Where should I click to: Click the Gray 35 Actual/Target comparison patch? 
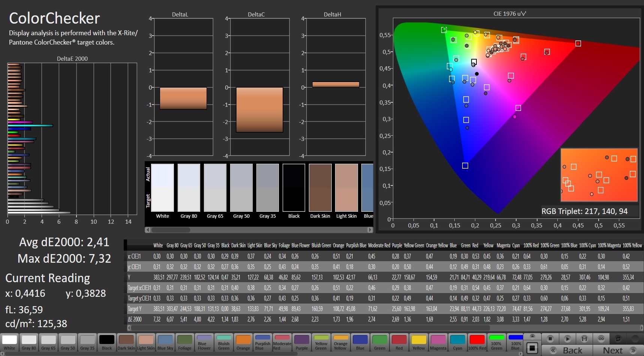tap(268, 188)
